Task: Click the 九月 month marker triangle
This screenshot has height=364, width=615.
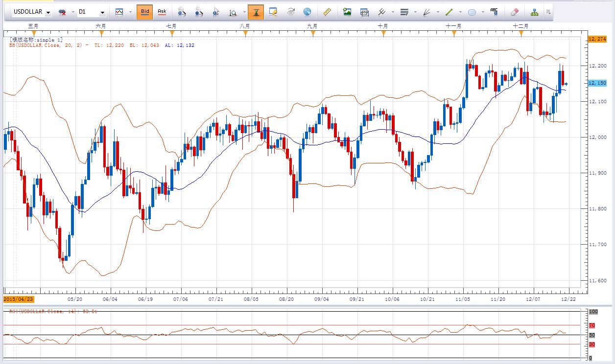Action: (312, 33)
